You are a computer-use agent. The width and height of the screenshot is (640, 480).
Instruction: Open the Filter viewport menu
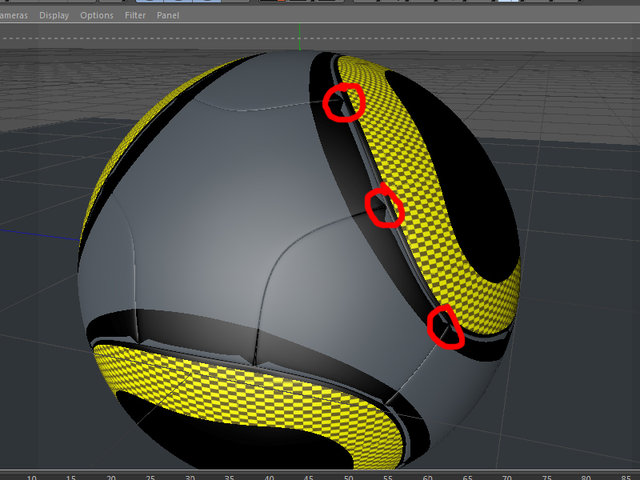click(x=135, y=16)
